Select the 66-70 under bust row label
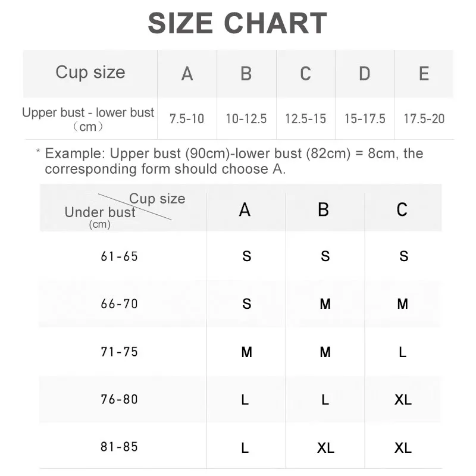Viewport: 476px width, 476px height. [x=119, y=304]
